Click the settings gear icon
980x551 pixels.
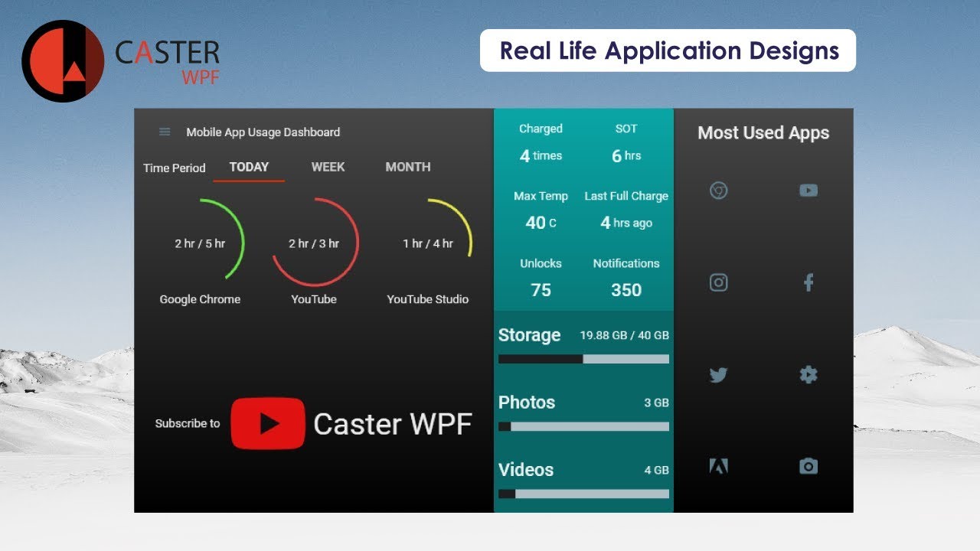point(808,374)
